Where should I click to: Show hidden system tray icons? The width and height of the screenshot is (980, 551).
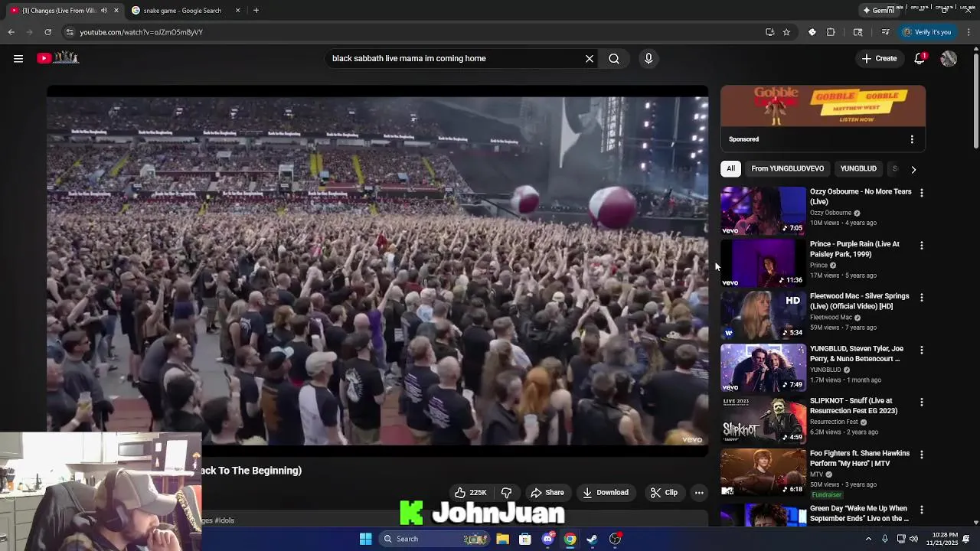tap(868, 539)
